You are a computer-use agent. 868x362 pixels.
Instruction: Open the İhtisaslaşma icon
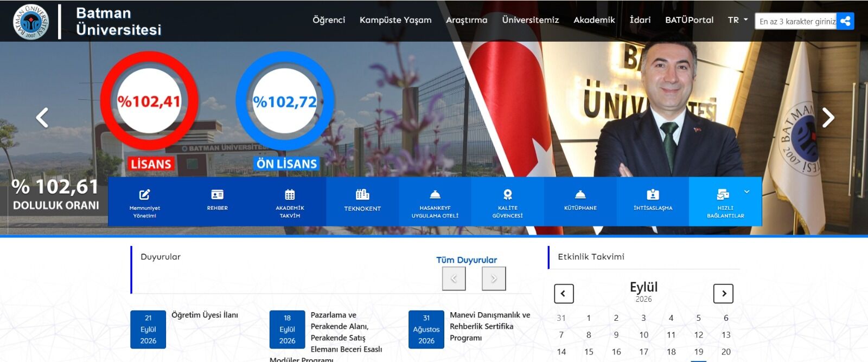tap(653, 195)
